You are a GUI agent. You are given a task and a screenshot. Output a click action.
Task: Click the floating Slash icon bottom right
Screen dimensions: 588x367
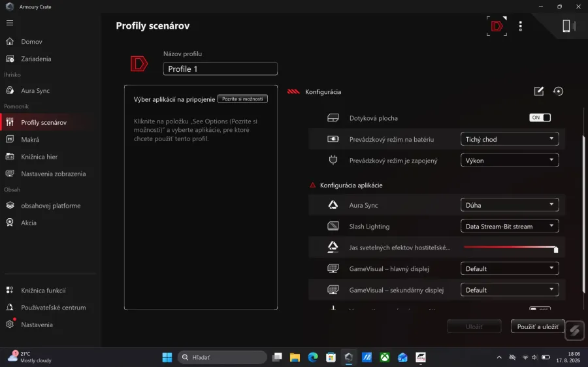(x=574, y=330)
